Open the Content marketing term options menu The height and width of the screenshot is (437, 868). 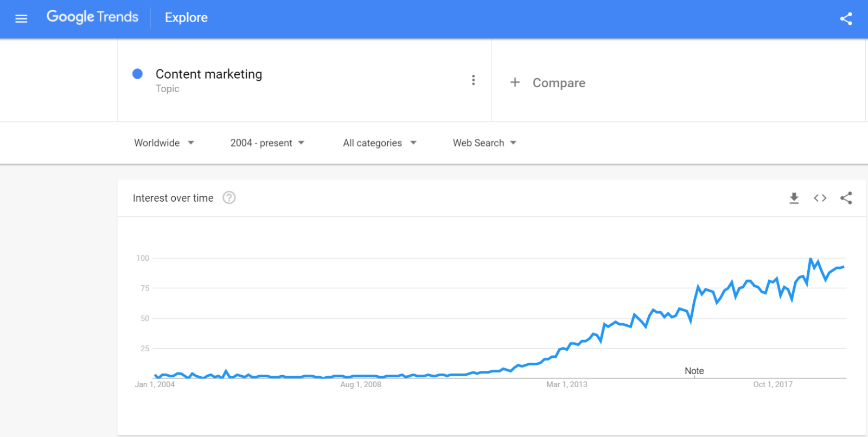(x=473, y=80)
